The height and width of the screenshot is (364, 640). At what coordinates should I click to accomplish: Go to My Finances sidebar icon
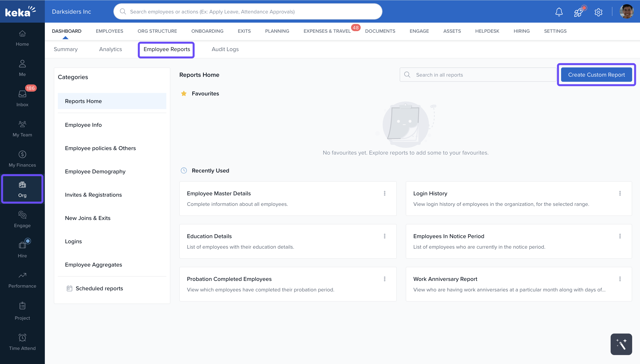[22, 159]
